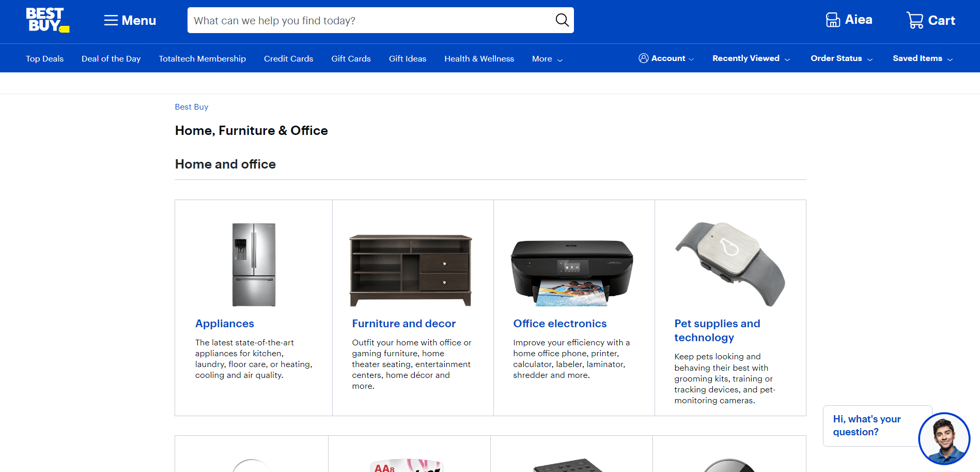The image size is (980, 472).
Task: Click the Best Buy logo
Action: coord(48,20)
